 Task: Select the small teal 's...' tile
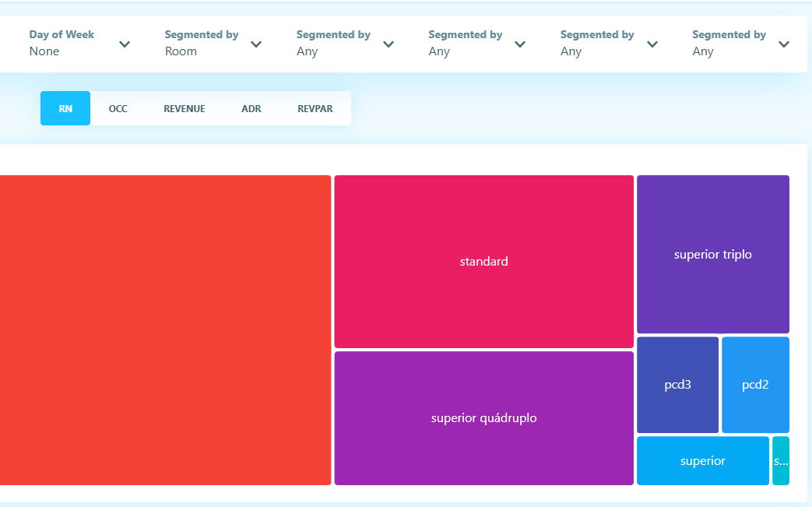click(x=780, y=461)
